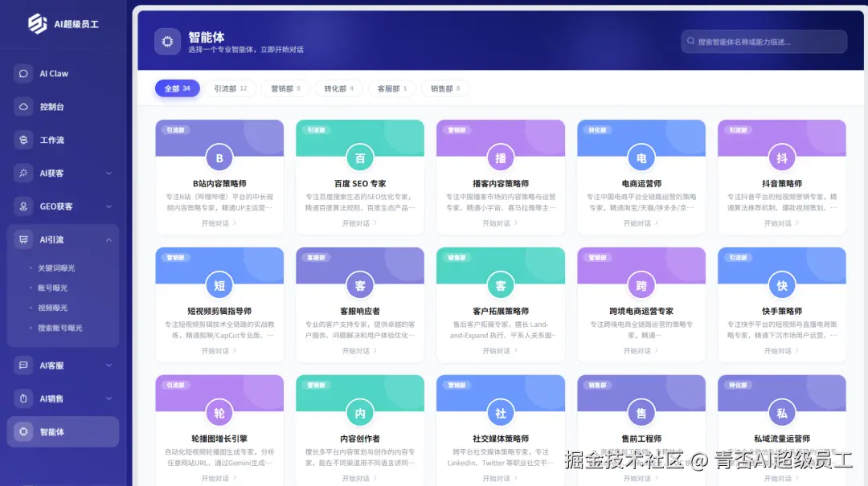This screenshot has width=868, height=486.
Task: Expand the AI获客 menu chevron
Action: pyautogui.click(x=108, y=174)
